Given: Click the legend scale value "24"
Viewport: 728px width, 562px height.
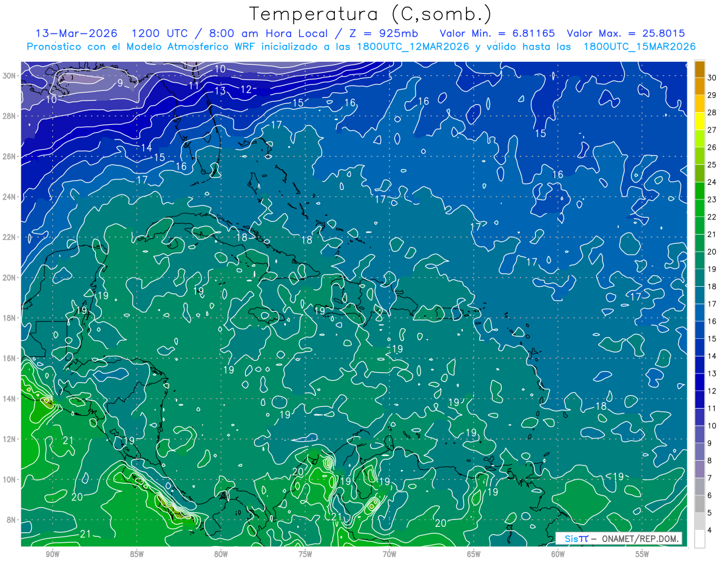Looking at the screenshot, I should (x=712, y=182).
